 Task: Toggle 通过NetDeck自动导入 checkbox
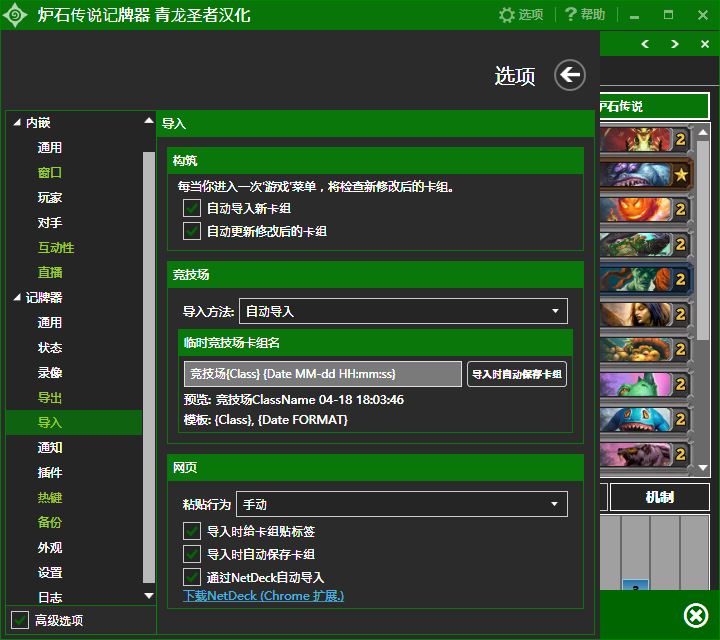point(191,577)
